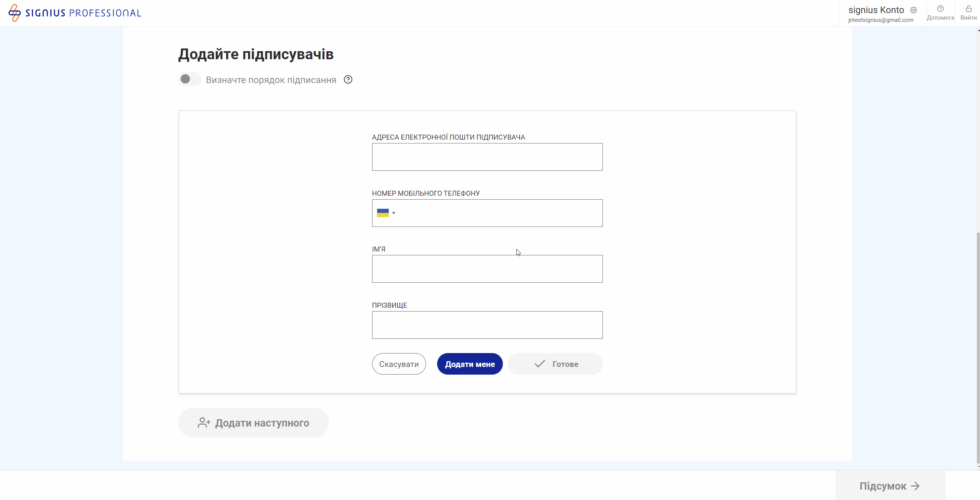Click the Допомога help icon

[940, 9]
